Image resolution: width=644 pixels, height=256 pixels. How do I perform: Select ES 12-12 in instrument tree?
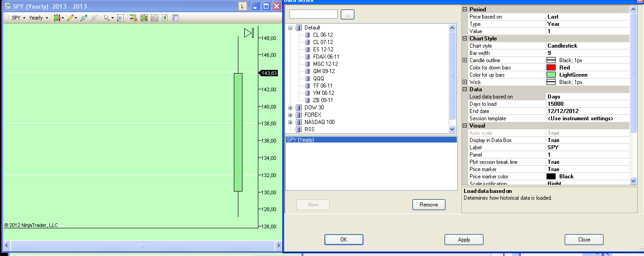(323, 49)
